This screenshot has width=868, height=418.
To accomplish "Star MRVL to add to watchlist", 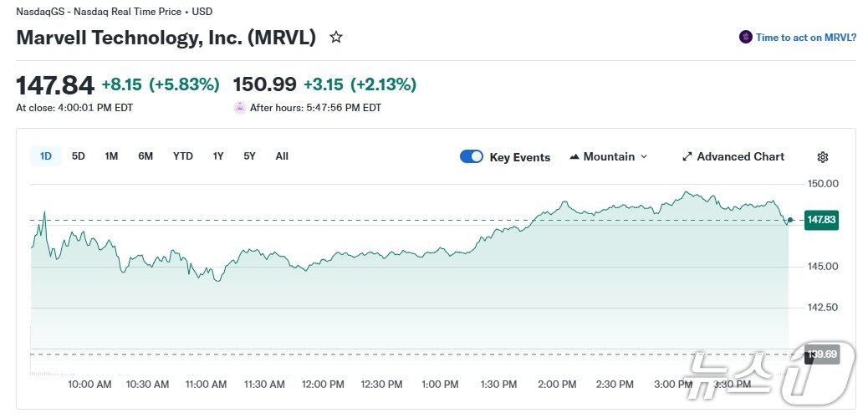I will [x=336, y=38].
